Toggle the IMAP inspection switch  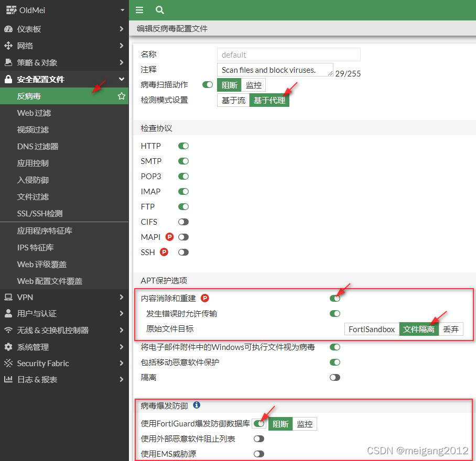tap(183, 191)
